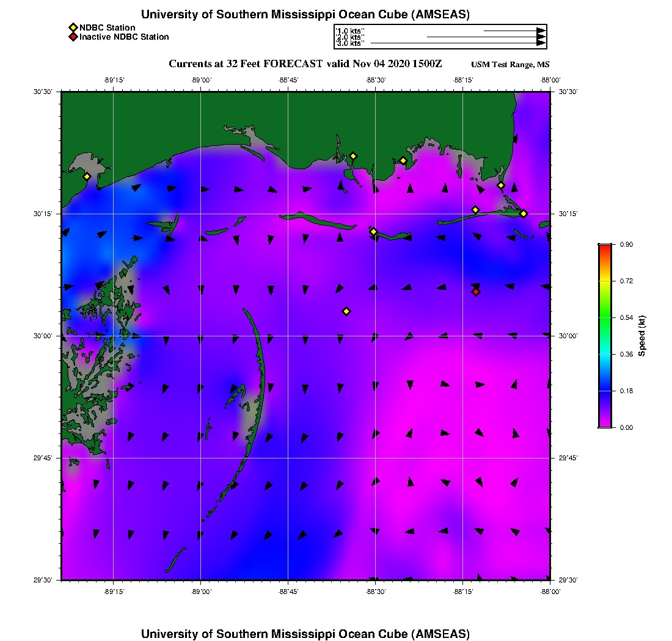Click the bottom 'Ocean Cube (AMSEAS)' footer title

[x=305, y=634]
